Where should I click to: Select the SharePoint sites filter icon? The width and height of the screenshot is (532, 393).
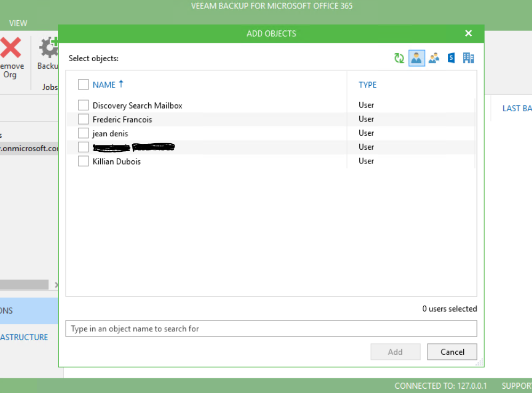point(451,58)
